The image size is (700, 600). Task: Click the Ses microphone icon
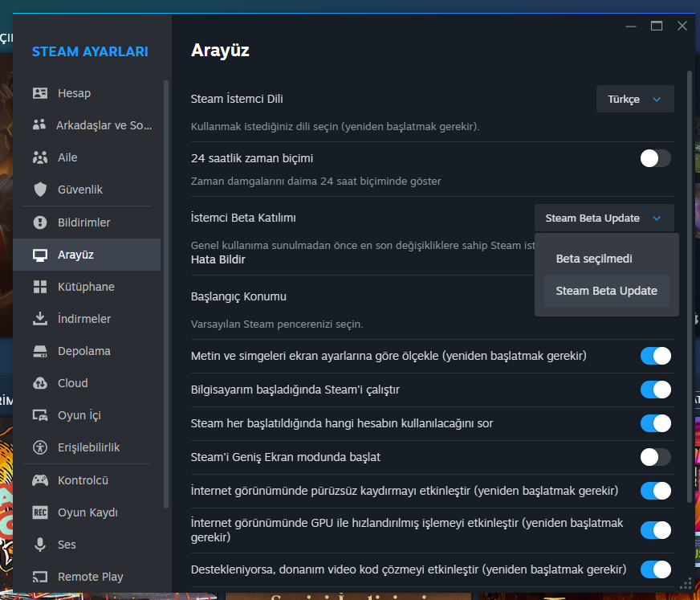pos(39,544)
